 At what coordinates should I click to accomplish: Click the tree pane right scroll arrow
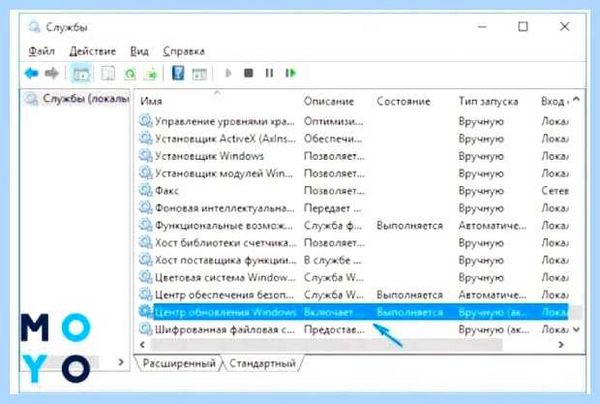pyautogui.click(x=121, y=362)
